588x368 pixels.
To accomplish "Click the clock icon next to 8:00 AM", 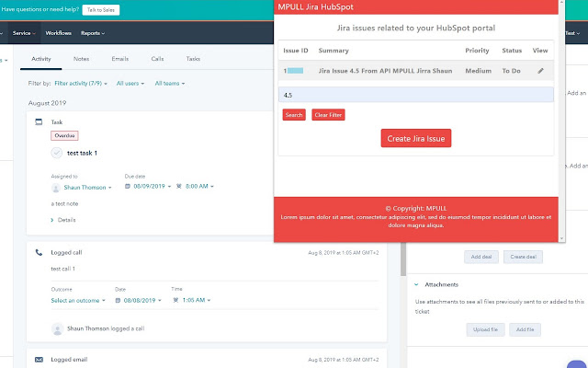I will pos(179,186).
